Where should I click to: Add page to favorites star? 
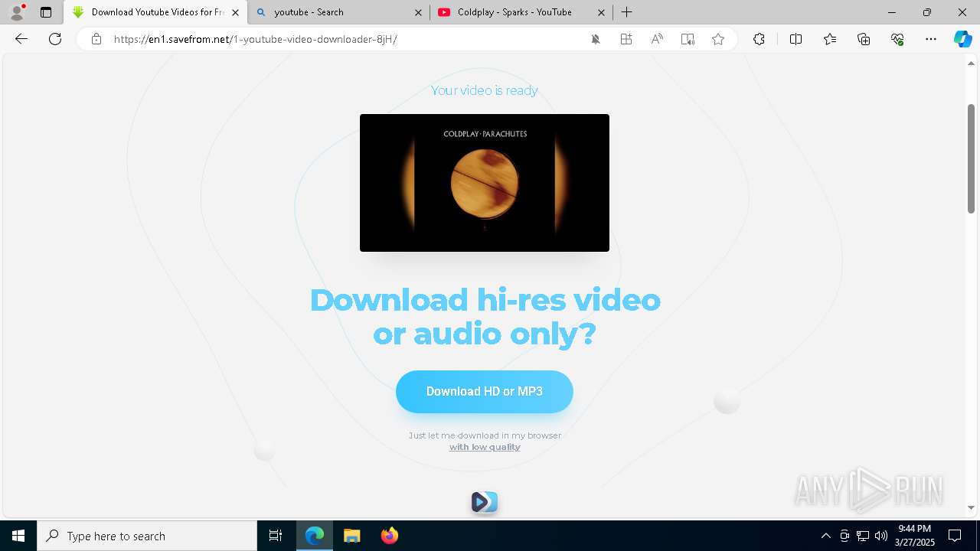coord(718,39)
